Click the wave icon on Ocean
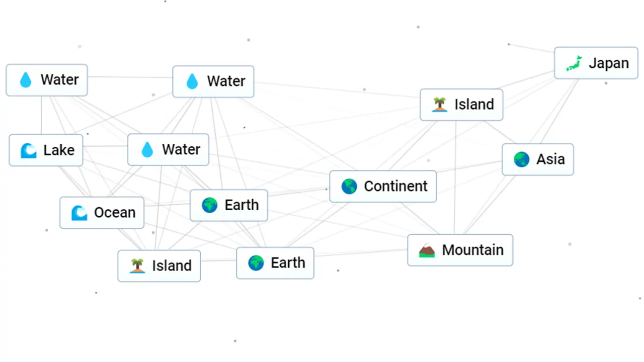Image resolution: width=644 pixels, height=362 pixels. (79, 213)
